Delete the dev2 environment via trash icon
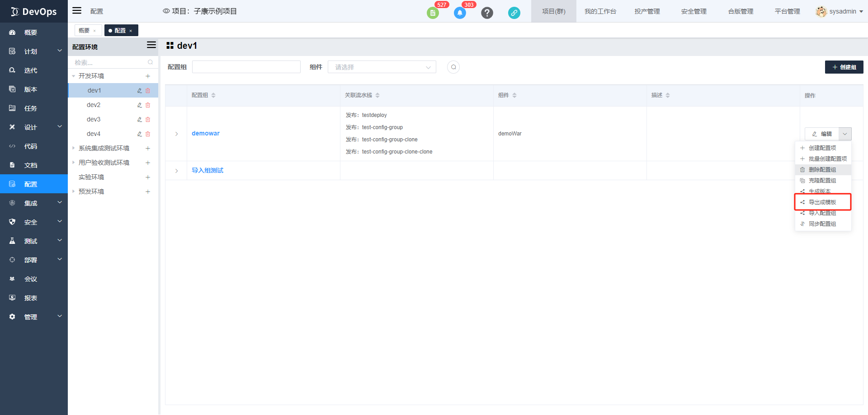The image size is (868, 415). point(148,105)
